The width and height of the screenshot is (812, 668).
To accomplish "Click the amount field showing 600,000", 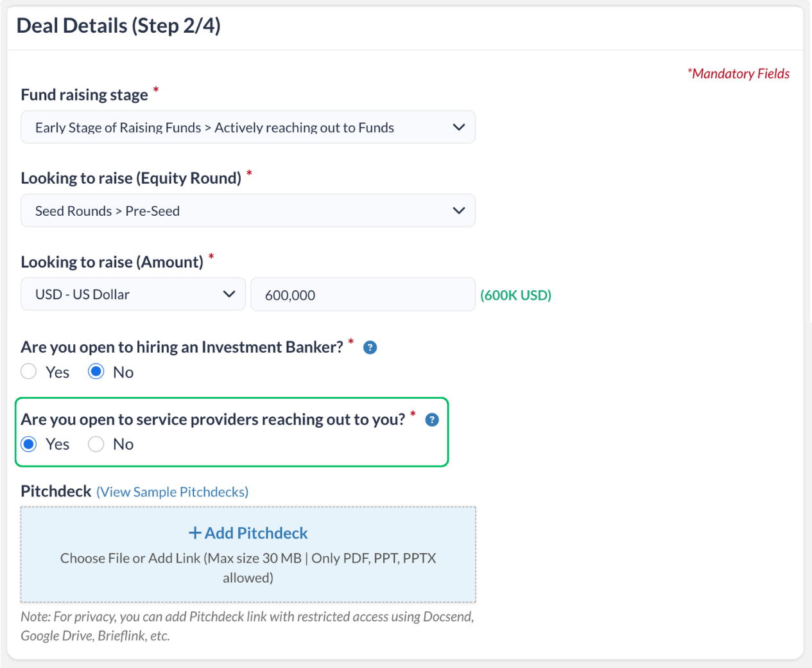I will pyautogui.click(x=363, y=295).
